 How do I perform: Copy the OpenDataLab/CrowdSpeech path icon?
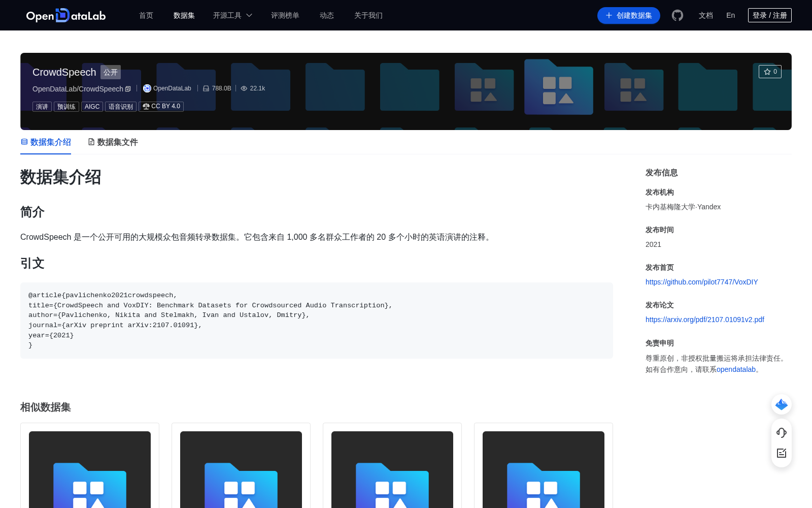pyautogui.click(x=128, y=89)
